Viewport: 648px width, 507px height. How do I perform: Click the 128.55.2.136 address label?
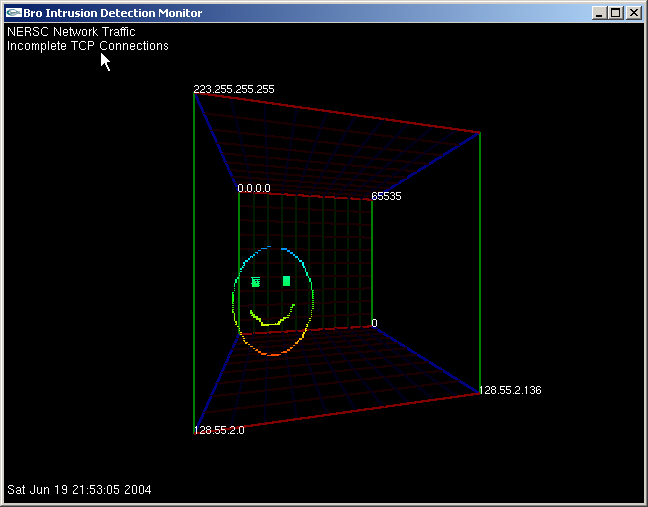pos(510,390)
